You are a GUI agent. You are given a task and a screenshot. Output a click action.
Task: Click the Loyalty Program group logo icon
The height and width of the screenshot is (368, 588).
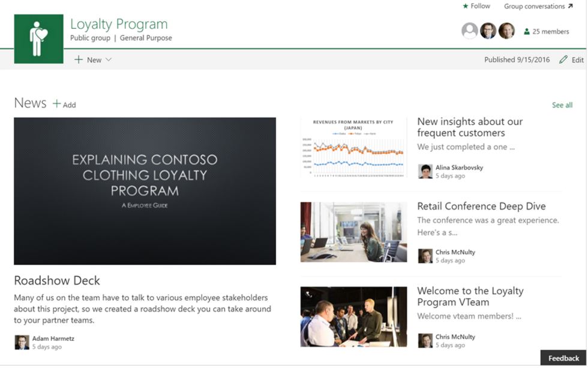38,39
